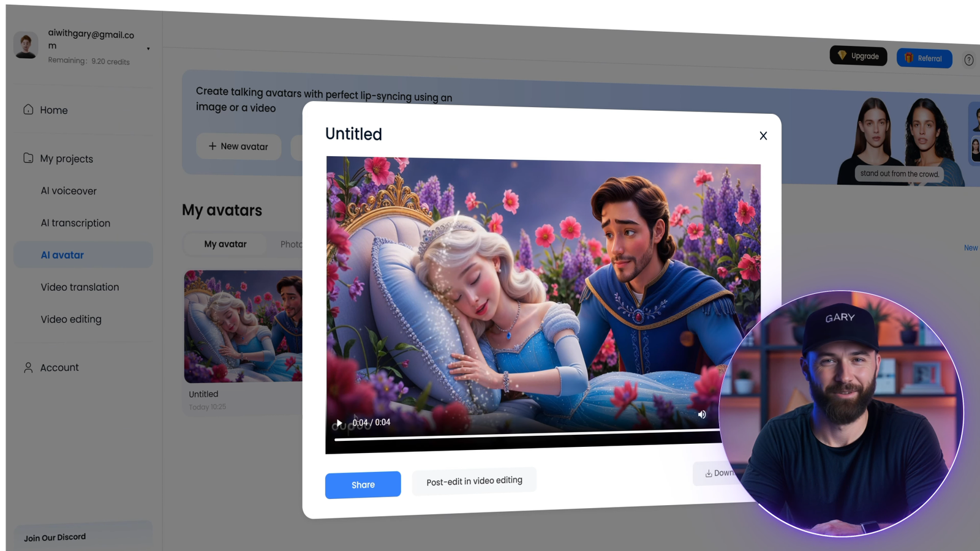This screenshot has width=980, height=551.
Task: Click the '0:04 / 0:04' time display
Action: [x=371, y=422]
